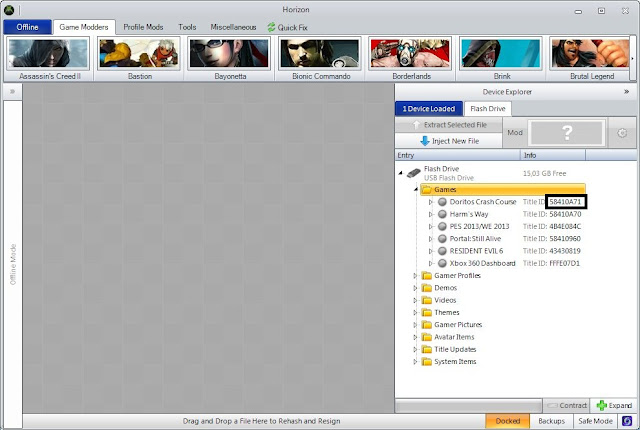The image size is (640, 430).
Task: Open the Miscellaneous tab
Action: pos(233,27)
